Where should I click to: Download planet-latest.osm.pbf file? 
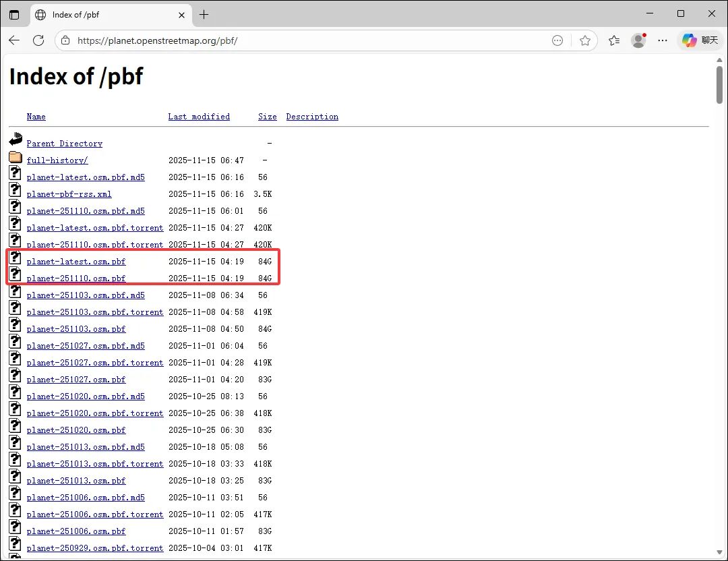(x=76, y=262)
